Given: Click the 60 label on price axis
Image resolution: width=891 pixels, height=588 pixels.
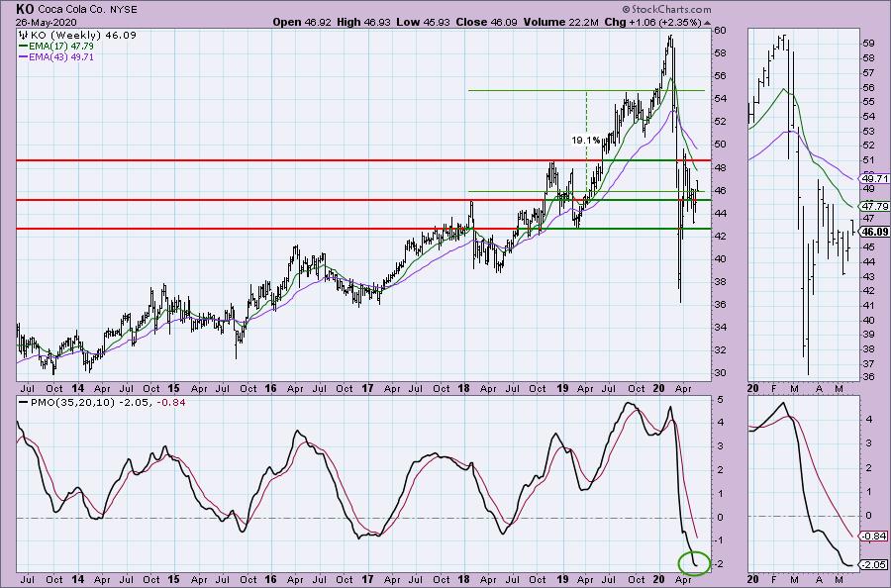Looking at the screenshot, I should click(x=719, y=31).
